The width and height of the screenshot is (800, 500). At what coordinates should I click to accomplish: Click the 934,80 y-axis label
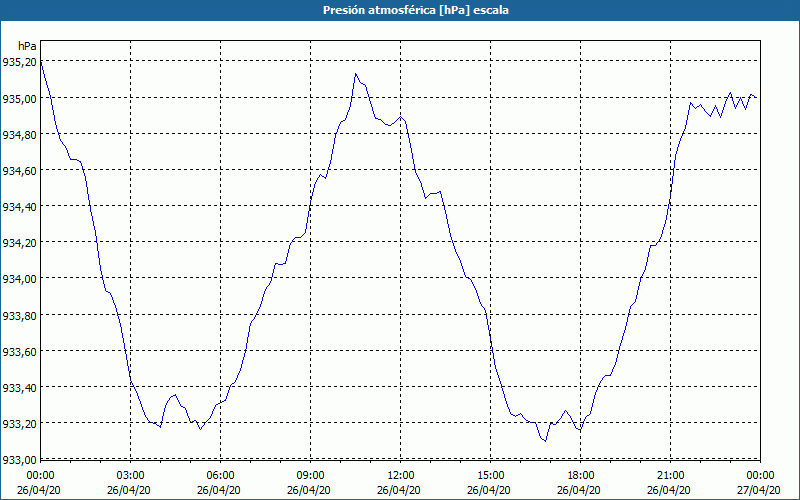[x=20, y=134]
